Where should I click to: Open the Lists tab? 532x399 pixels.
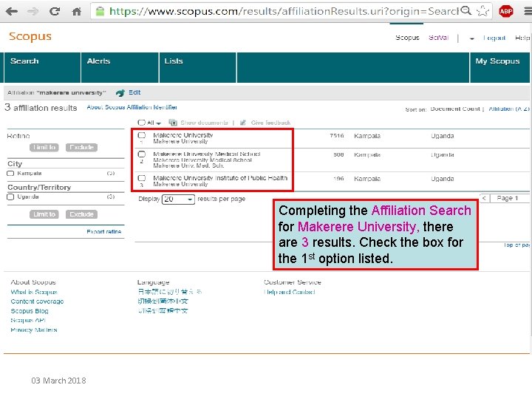tap(198, 67)
